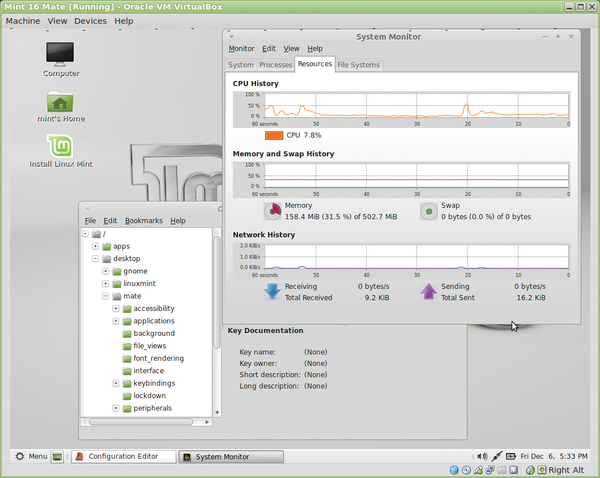Image resolution: width=600 pixels, height=478 pixels.
Task: Switch to the System tab
Action: (x=241, y=65)
